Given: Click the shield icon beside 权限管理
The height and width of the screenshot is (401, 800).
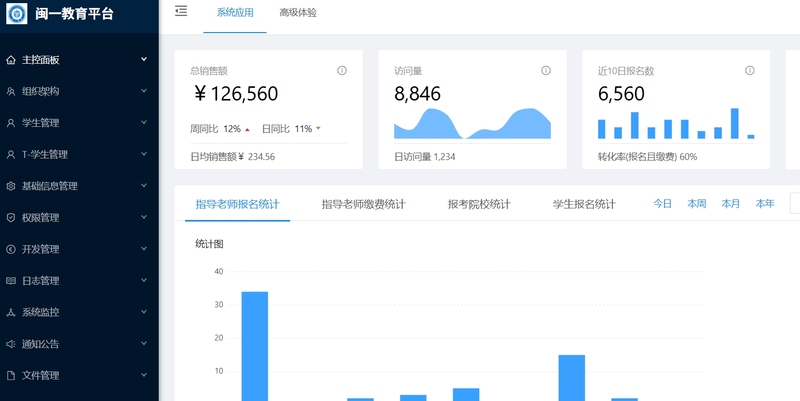Looking at the screenshot, I should coord(11,218).
